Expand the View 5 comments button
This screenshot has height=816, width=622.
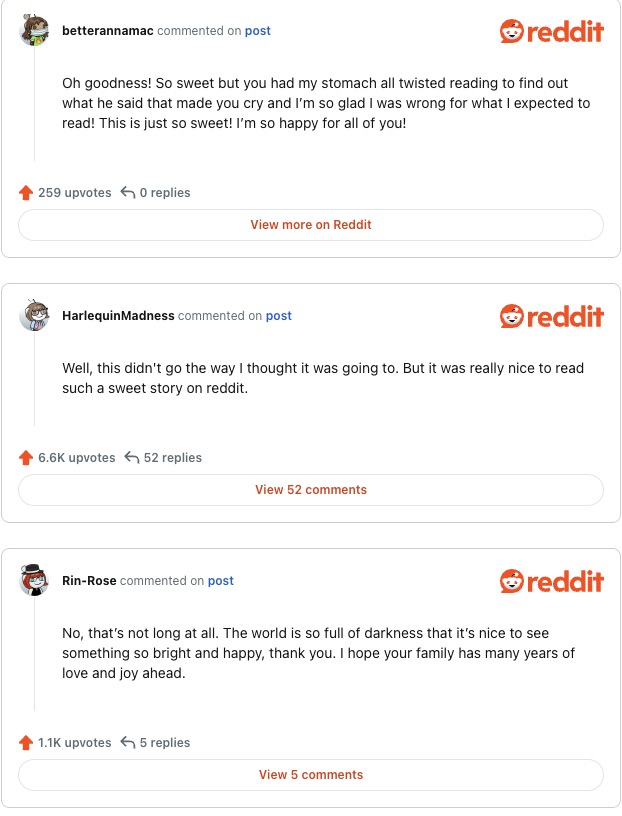[311, 775]
